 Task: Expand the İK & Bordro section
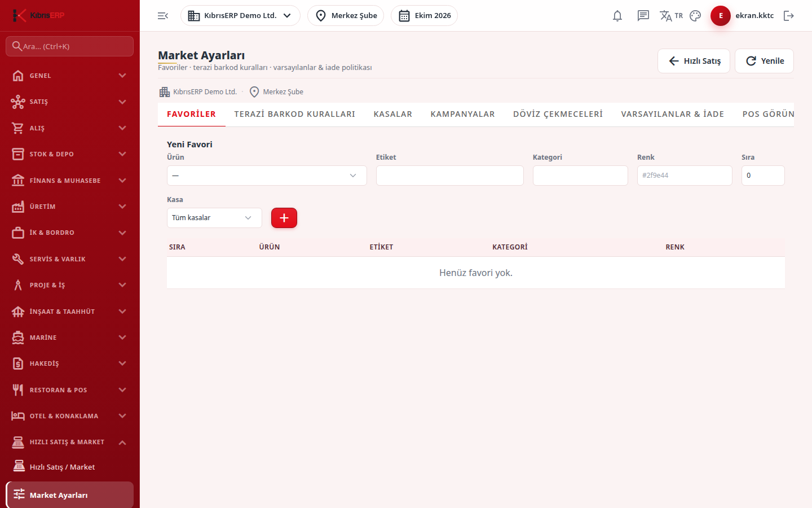pyautogui.click(x=70, y=233)
